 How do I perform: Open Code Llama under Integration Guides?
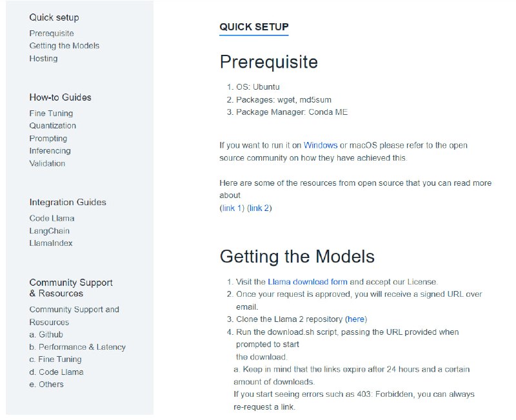pyautogui.click(x=52, y=218)
